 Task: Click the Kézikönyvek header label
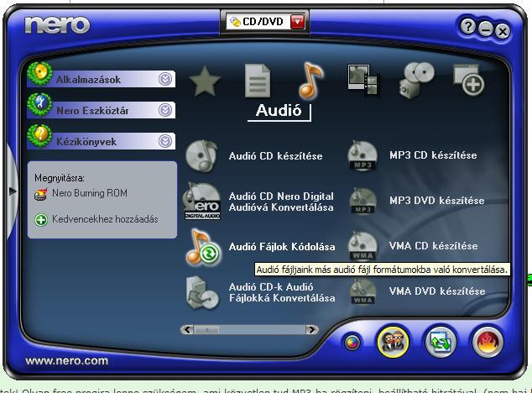coord(86,141)
